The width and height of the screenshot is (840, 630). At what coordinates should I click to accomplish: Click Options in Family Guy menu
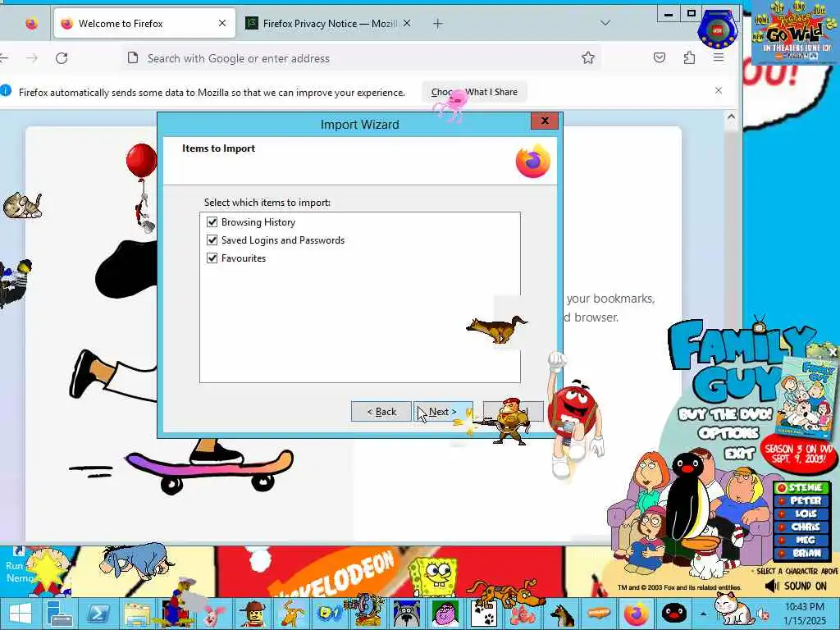pos(728,433)
